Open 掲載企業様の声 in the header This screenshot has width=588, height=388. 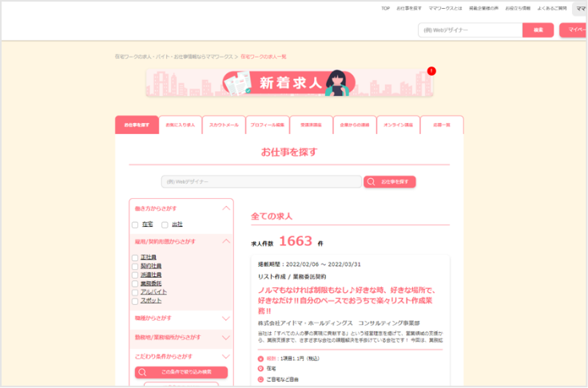point(484,8)
